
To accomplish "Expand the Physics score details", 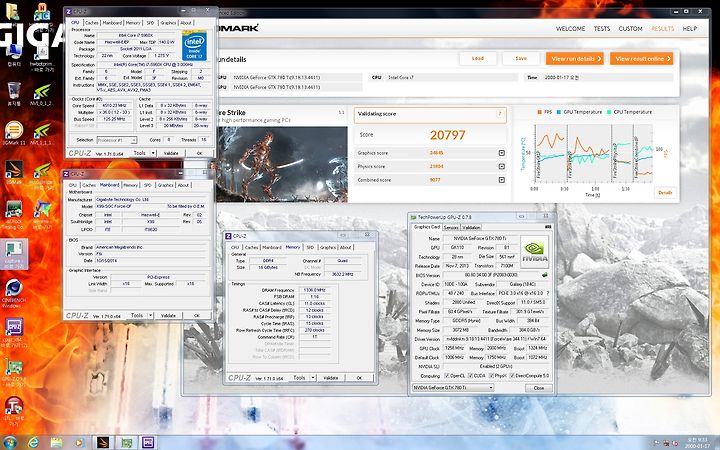I will click(x=501, y=166).
